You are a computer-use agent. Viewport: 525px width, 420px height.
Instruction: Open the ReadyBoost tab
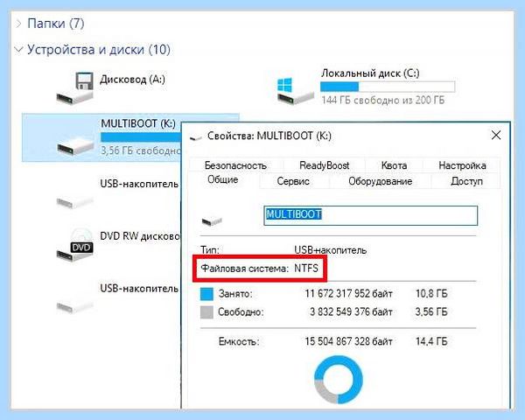click(324, 165)
